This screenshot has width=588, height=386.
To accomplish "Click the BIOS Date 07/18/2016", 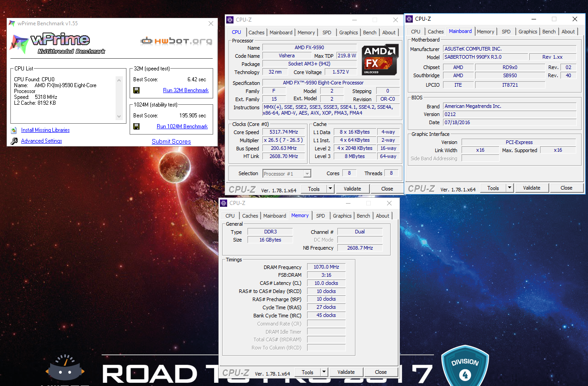I will click(509, 123).
